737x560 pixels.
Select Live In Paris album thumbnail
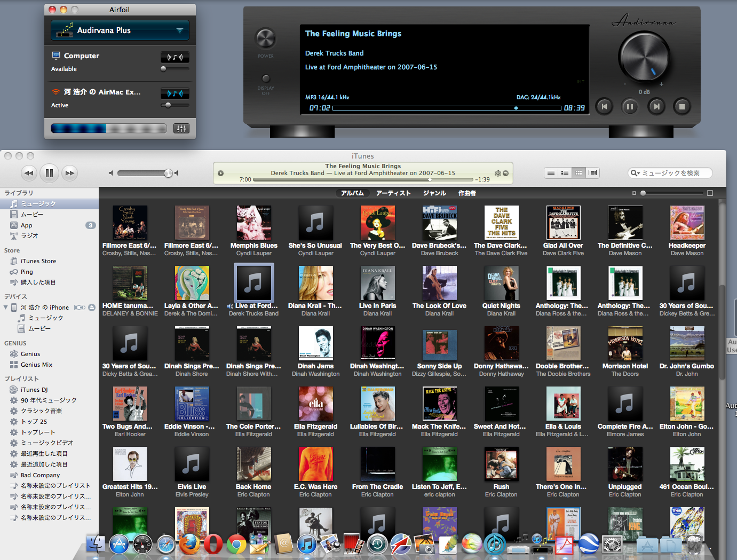click(378, 283)
